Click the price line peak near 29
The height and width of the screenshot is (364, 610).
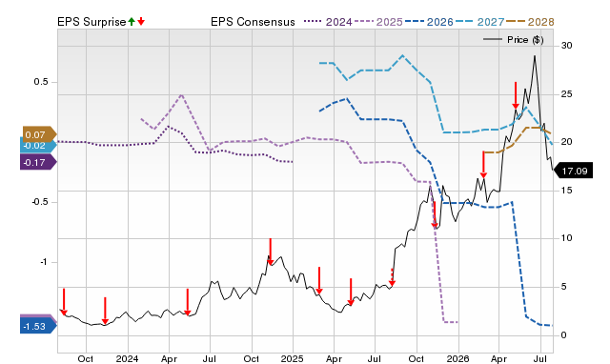[x=535, y=56]
